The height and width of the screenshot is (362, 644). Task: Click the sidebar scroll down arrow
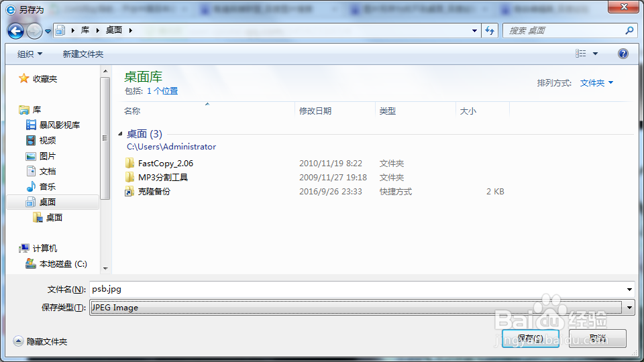click(105, 269)
